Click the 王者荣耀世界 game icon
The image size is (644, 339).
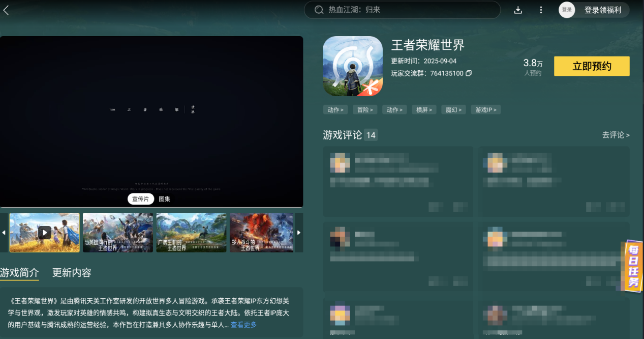pos(352,66)
